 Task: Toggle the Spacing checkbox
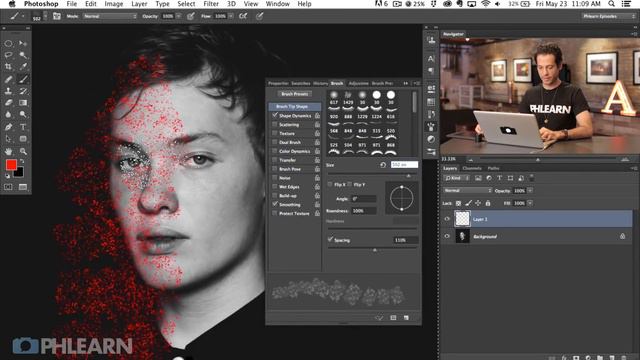point(330,239)
